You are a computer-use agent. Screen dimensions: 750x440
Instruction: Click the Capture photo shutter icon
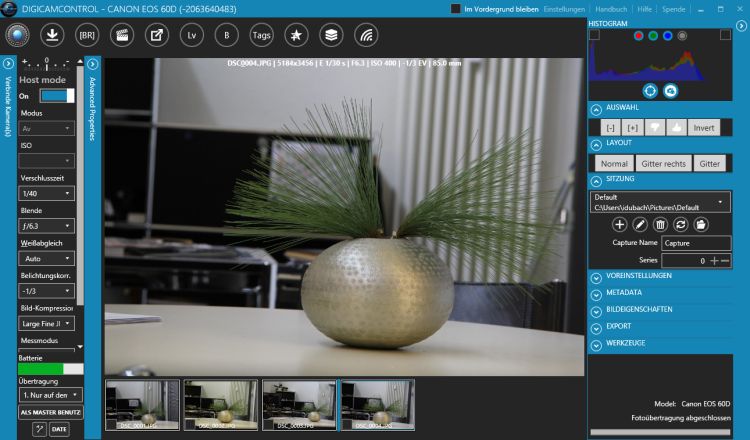pos(16,35)
